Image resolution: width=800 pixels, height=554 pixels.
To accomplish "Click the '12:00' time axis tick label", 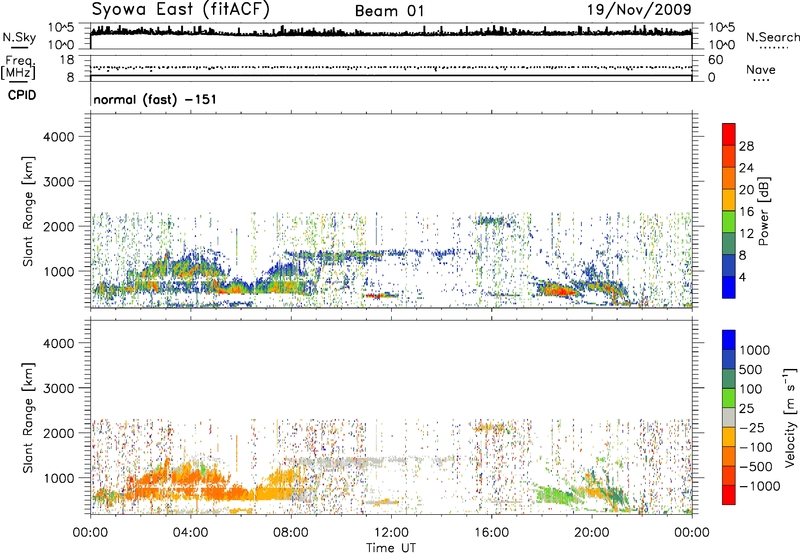I will 391,533.
